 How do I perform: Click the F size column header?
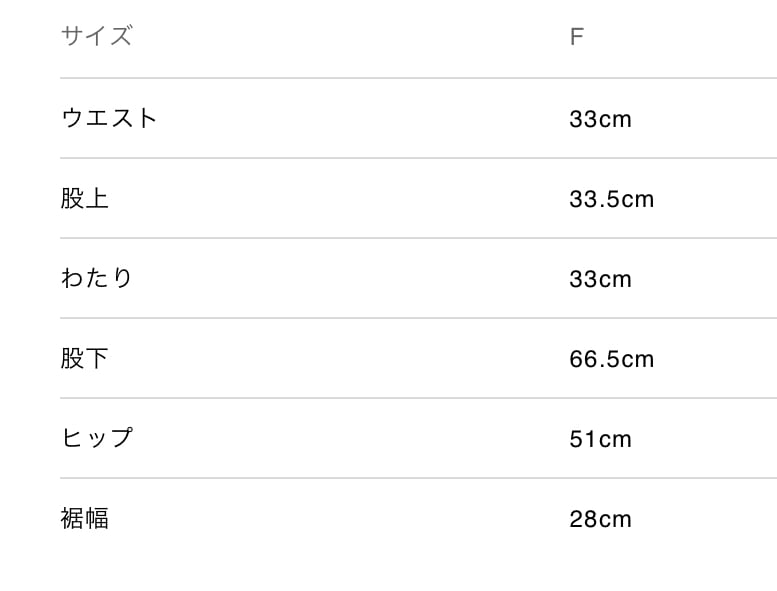click(576, 38)
